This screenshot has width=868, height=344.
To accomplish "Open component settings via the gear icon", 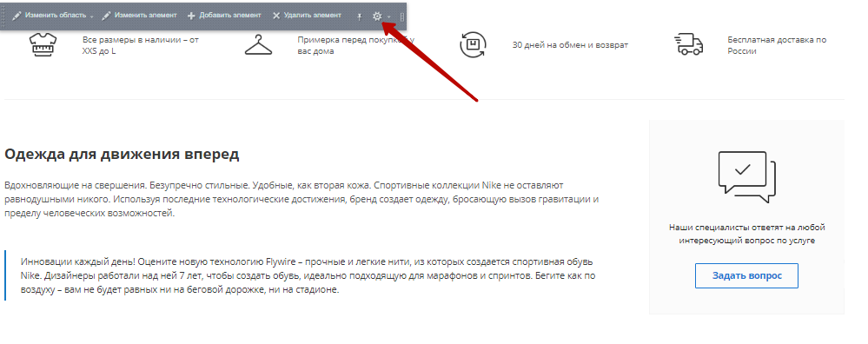I will 377,17.
